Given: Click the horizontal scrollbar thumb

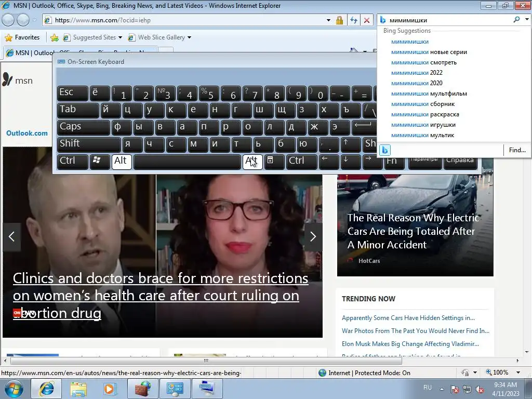Looking at the screenshot, I should click(206, 361).
